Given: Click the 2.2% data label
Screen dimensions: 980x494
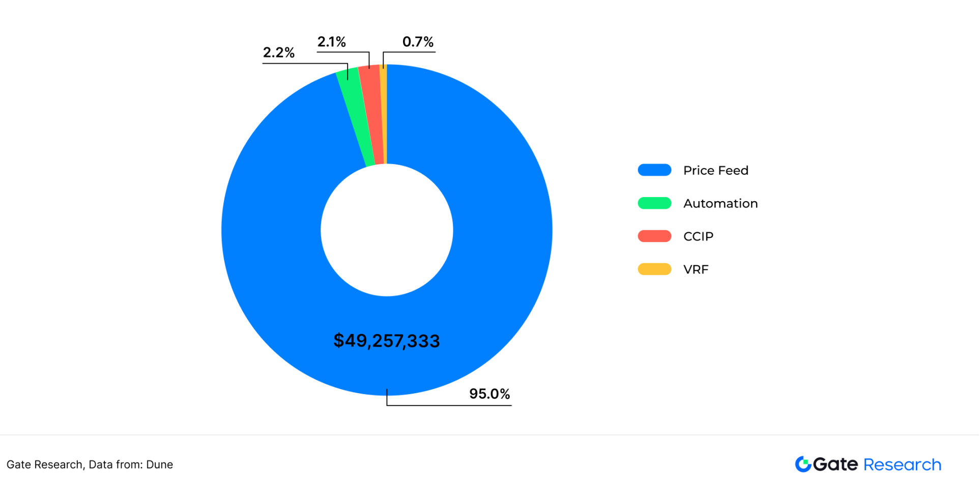Looking at the screenshot, I should [278, 52].
